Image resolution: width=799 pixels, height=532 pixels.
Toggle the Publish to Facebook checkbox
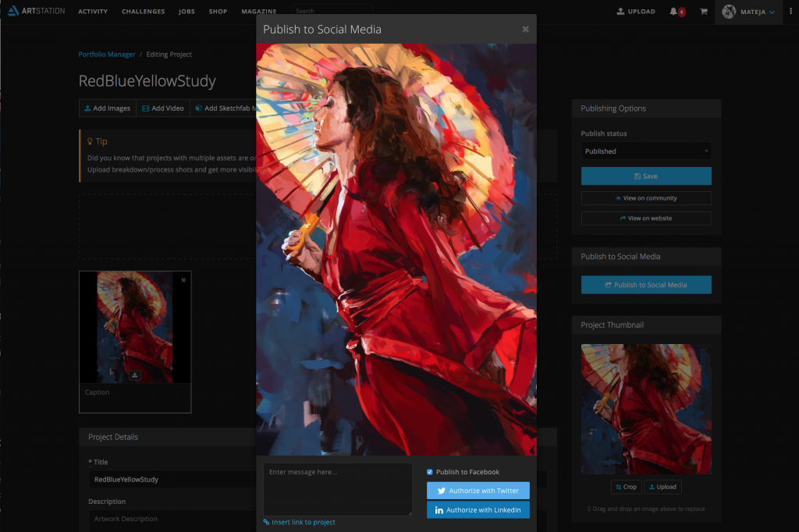430,472
